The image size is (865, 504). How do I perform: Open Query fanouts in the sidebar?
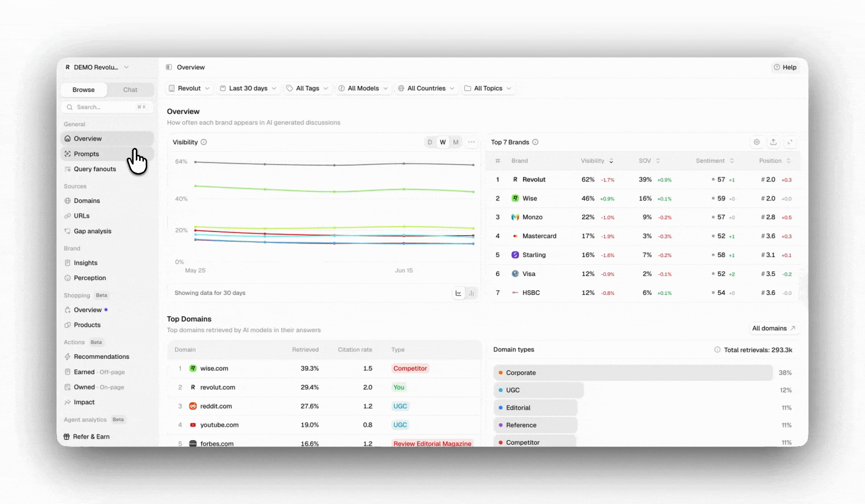[107, 169]
